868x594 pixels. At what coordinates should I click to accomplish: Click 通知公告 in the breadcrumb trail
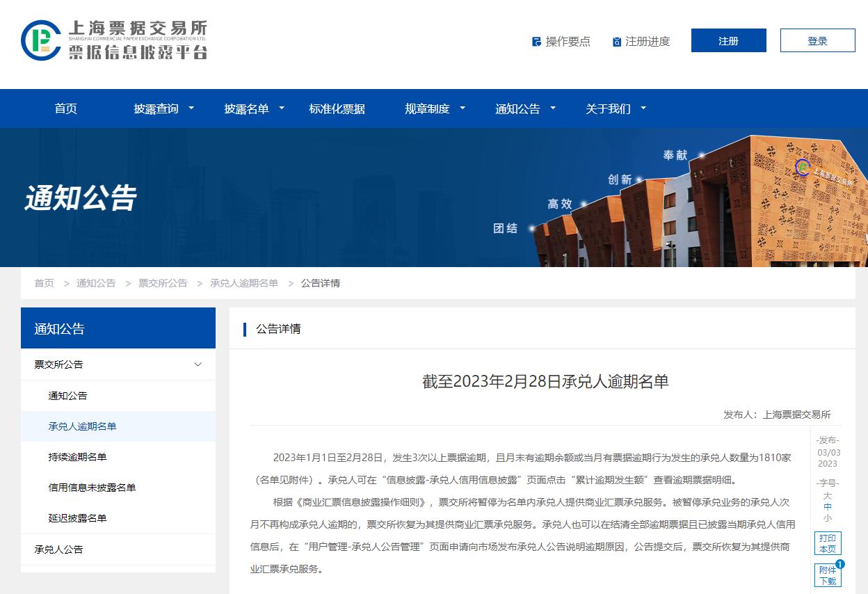(96, 283)
